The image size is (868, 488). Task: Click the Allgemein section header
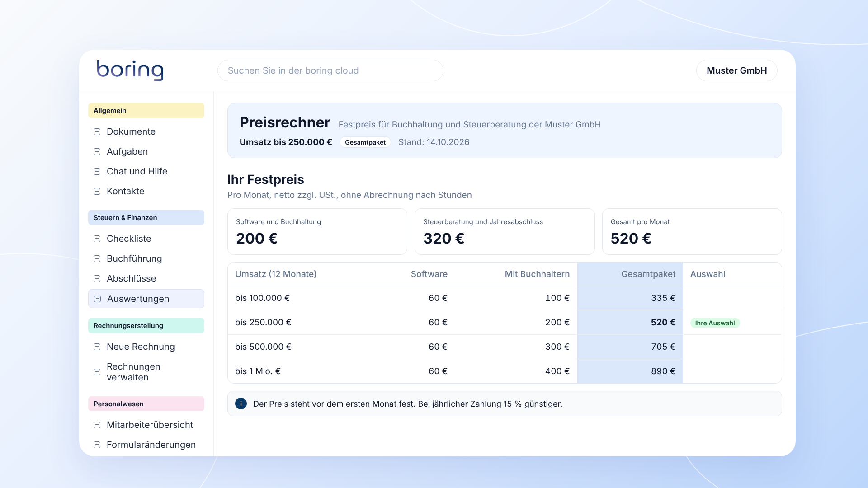146,111
